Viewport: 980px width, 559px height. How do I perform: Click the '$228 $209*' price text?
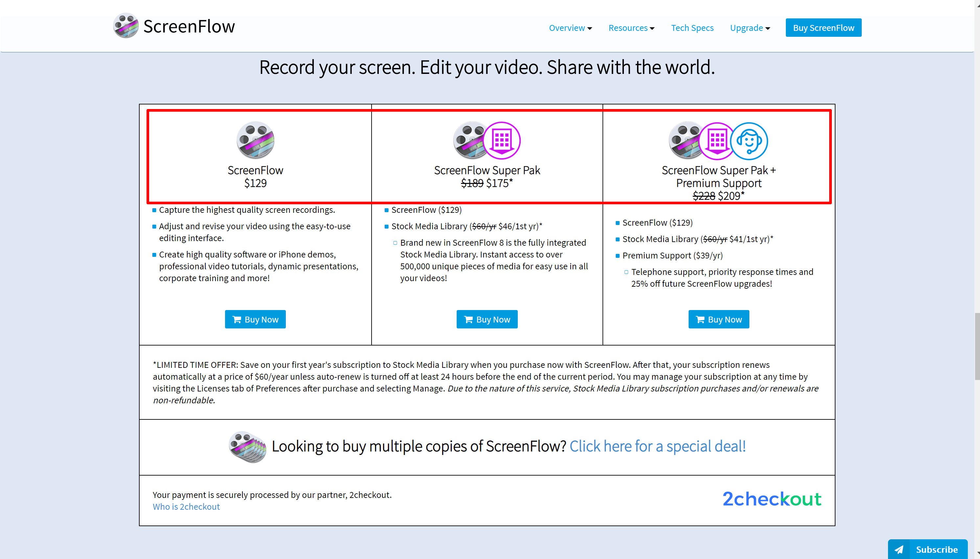coord(718,196)
